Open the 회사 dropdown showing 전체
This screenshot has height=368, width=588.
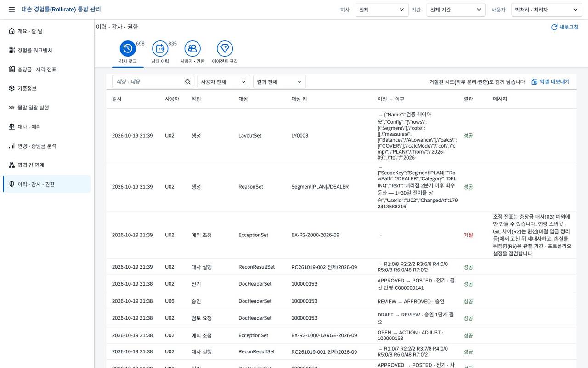click(382, 10)
